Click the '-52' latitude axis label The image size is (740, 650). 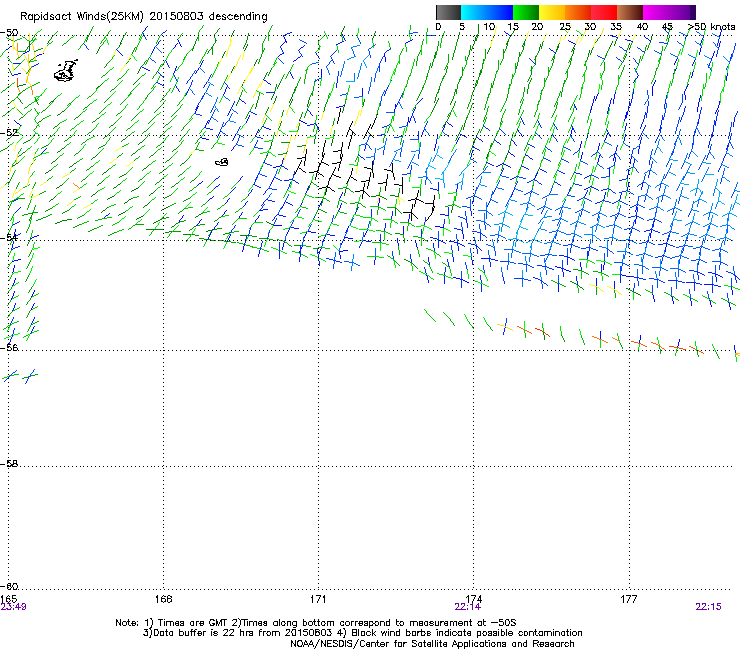pyautogui.click(x=10, y=133)
